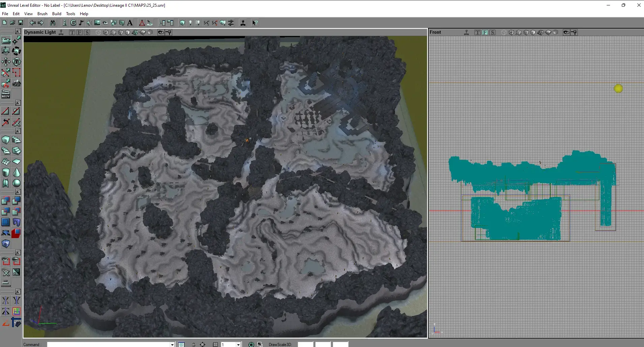This screenshot has height=347, width=644.
Task: Undo the last action with the left arrow
Action: pyautogui.click(x=33, y=23)
